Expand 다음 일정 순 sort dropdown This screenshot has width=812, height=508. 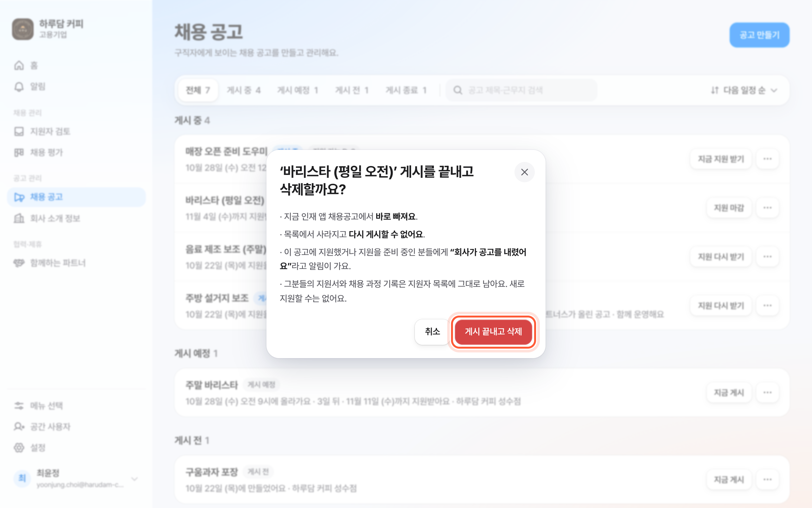[x=744, y=90]
